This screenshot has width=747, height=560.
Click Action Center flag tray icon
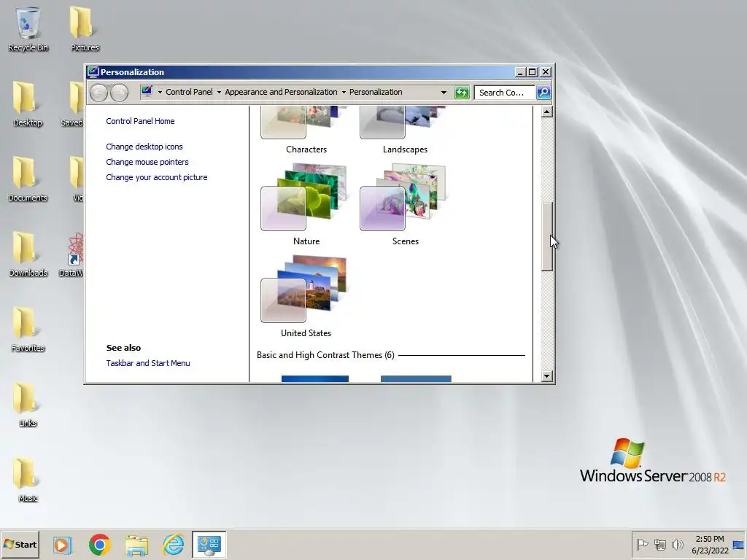(x=642, y=544)
